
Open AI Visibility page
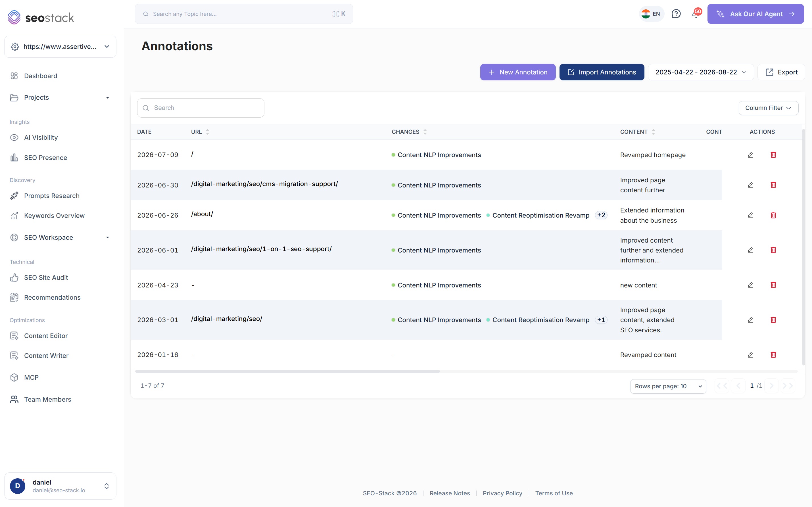click(41, 137)
